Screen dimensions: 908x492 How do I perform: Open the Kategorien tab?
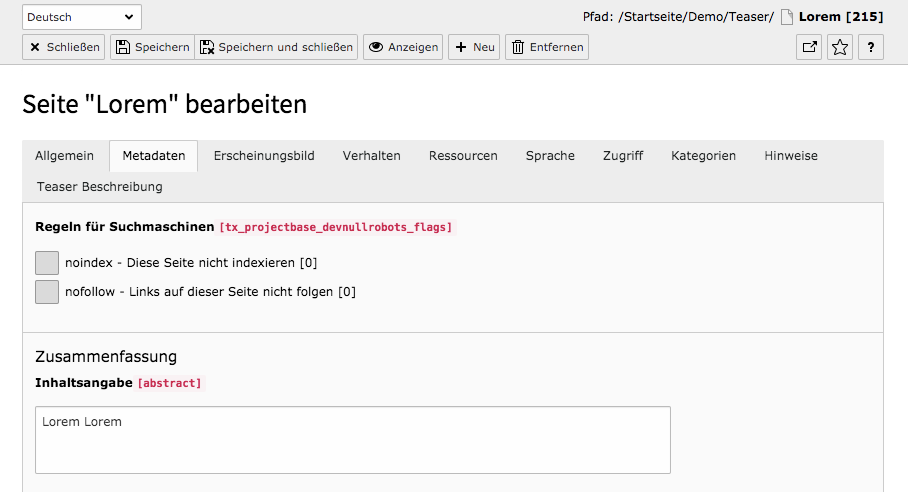click(704, 156)
